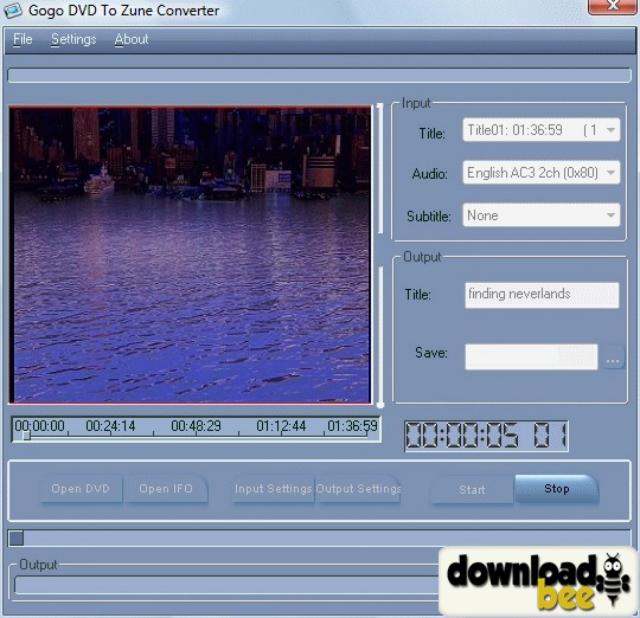Open Output Settings
Screen dimensions: 640x618
click(x=358, y=489)
